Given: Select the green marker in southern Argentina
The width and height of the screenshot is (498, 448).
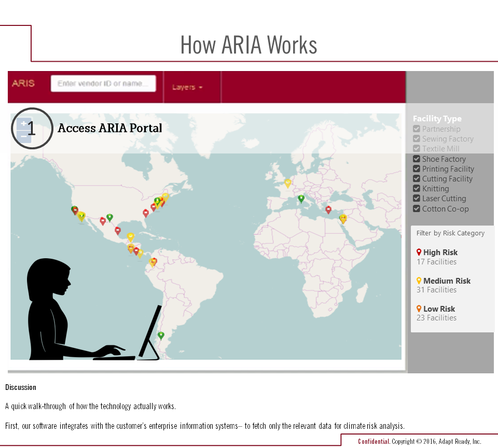Looking at the screenshot, I should point(161,335).
